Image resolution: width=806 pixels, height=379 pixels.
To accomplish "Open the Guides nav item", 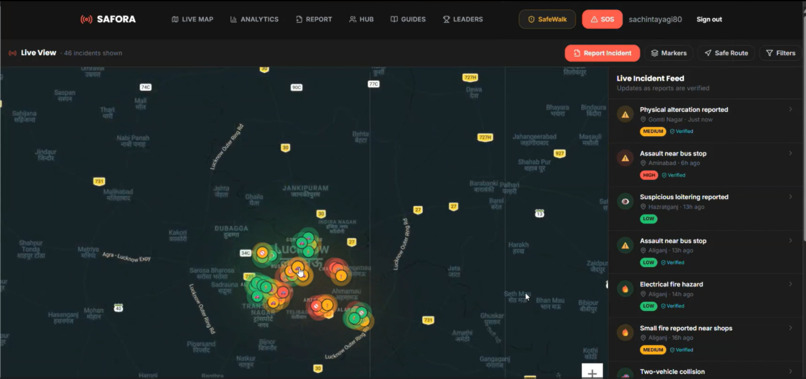I will (x=408, y=20).
